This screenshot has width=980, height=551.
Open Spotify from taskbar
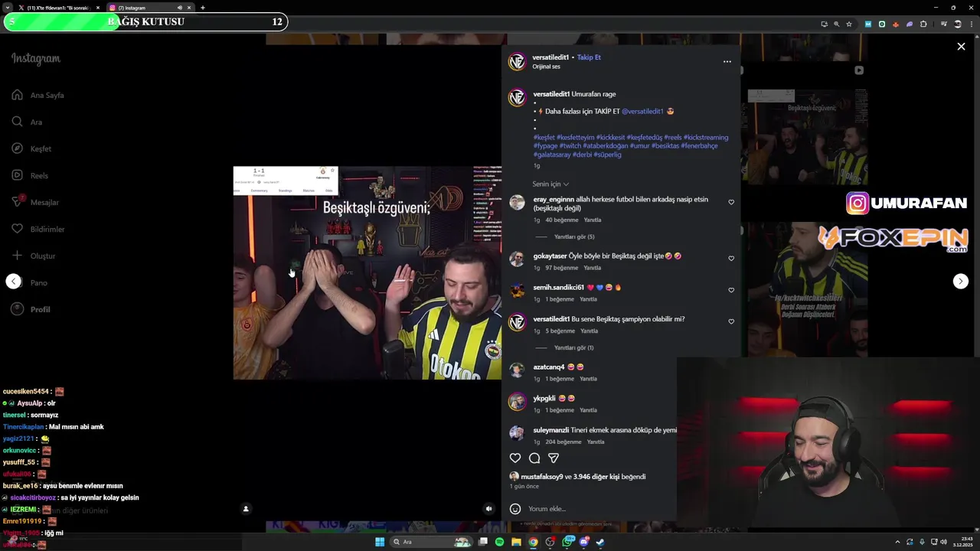click(499, 542)
